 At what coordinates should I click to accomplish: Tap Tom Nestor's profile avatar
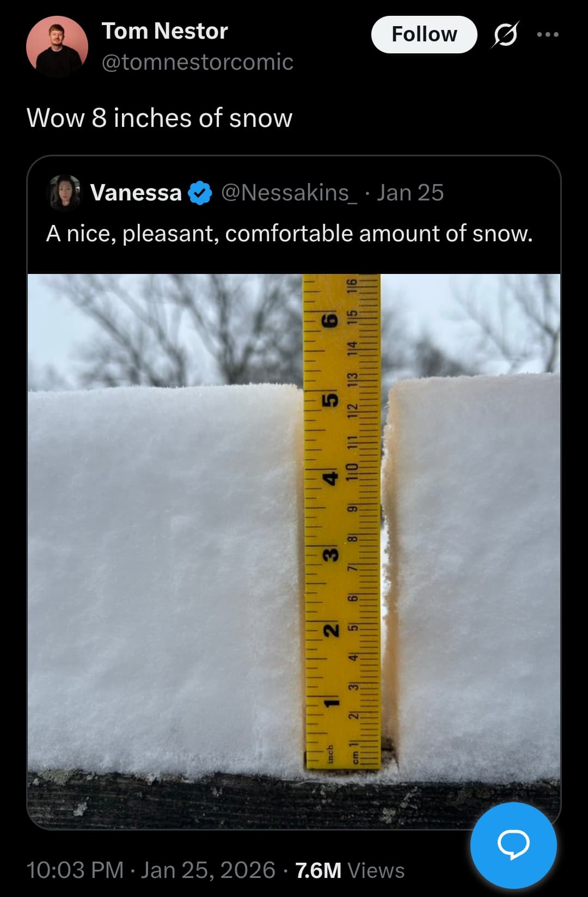(57, 46)
